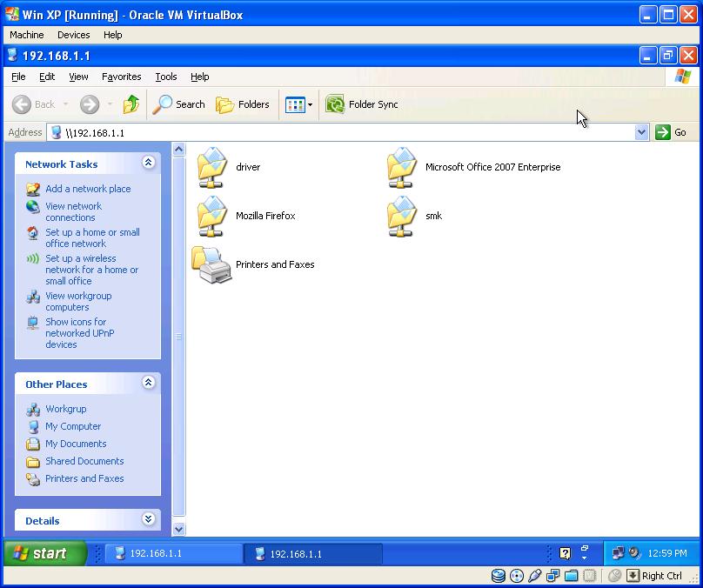Click the home network setup house icon
Image resolution: width=703 pixels, height=588 pixels.
pos(33,232)
